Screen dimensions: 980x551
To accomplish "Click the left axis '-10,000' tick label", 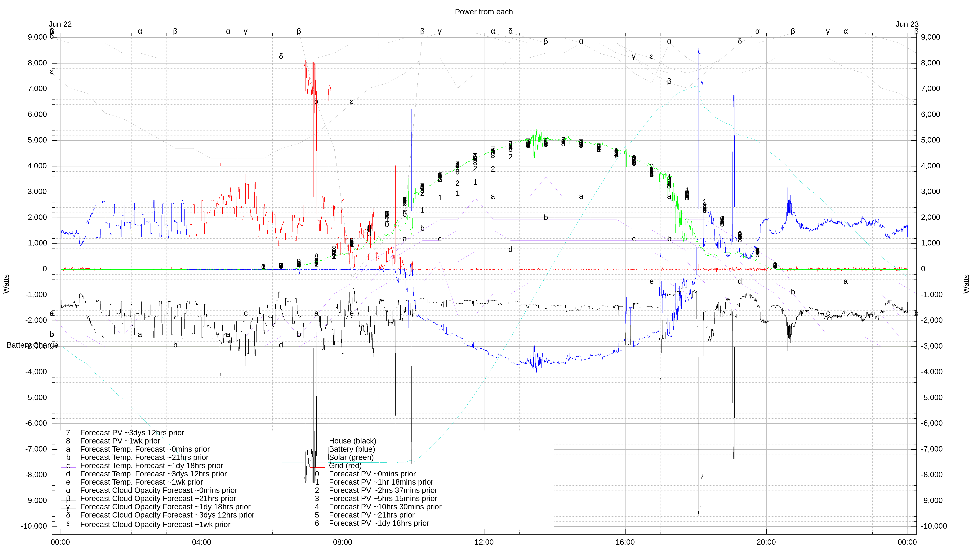I will coord(34,526).
